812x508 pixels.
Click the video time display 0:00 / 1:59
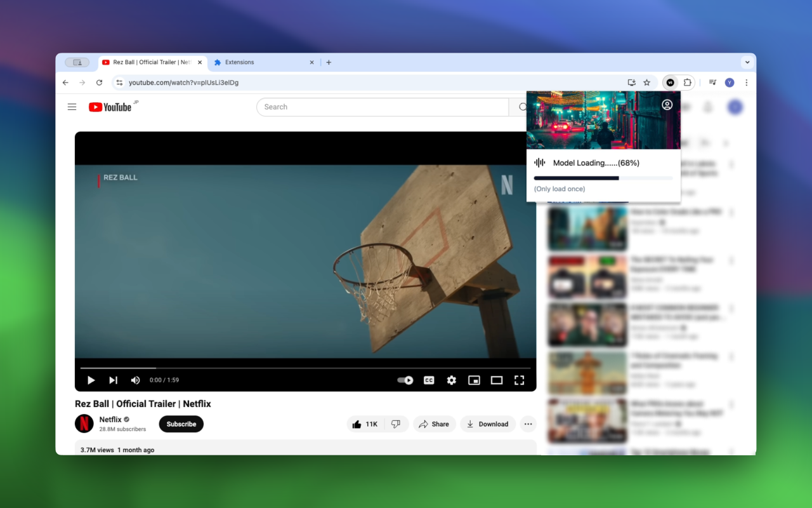(164, 380)
